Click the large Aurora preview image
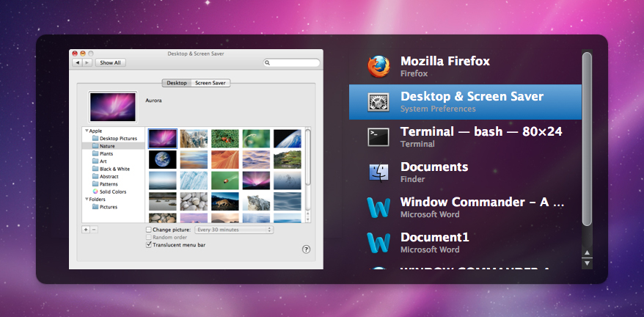Screen dimensions: 644x317 pos(112,107)
